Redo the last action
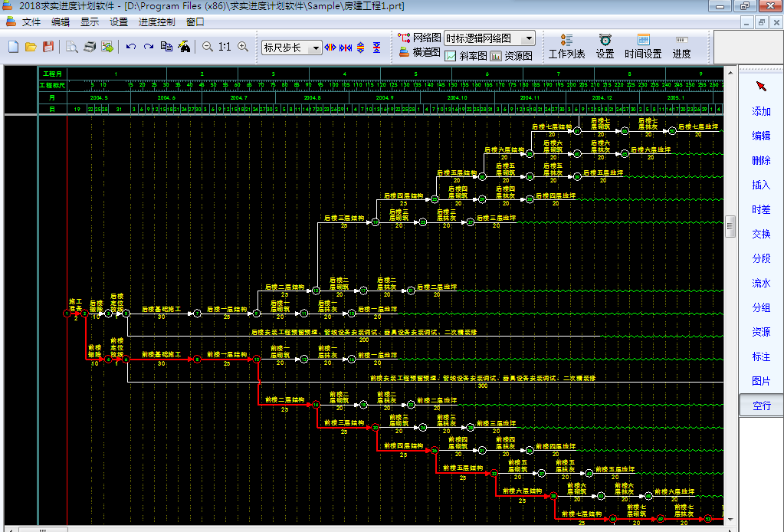Viewport: 784px width, 532px height. click(149, 47)
